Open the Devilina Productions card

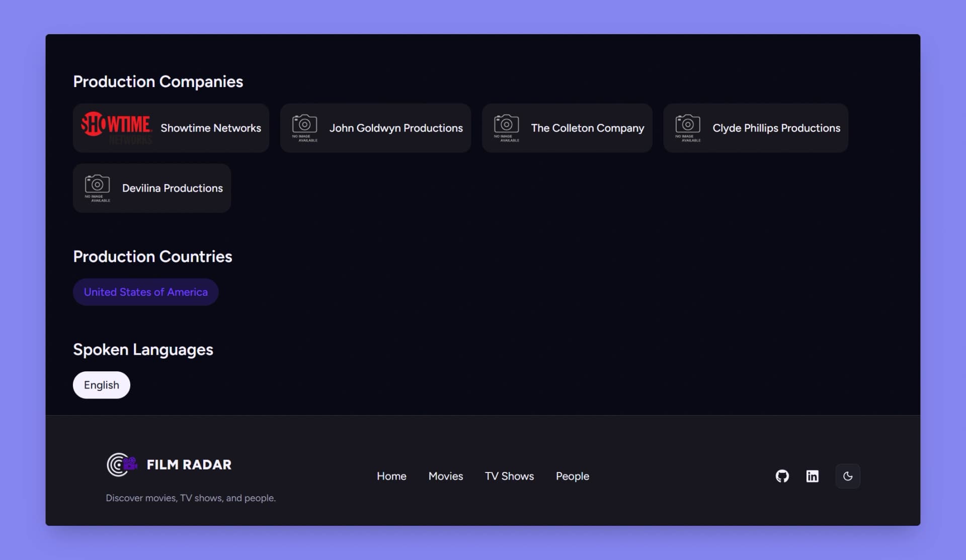(x=151, y=188)
